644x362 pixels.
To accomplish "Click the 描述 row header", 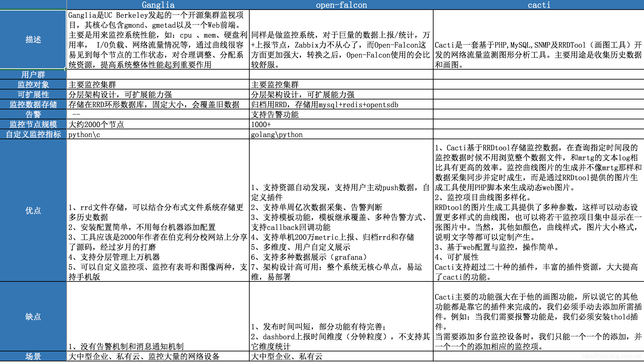I will [x=33, y=39].
